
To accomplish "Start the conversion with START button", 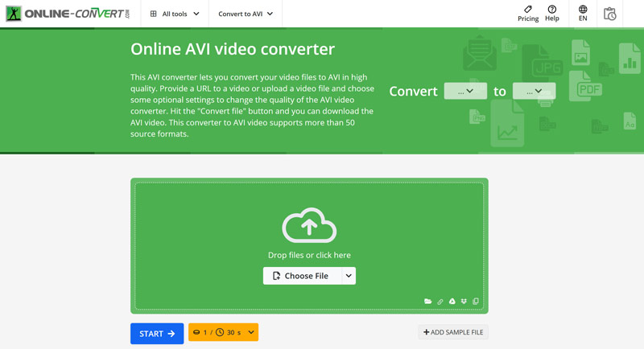I will [157, 334].
